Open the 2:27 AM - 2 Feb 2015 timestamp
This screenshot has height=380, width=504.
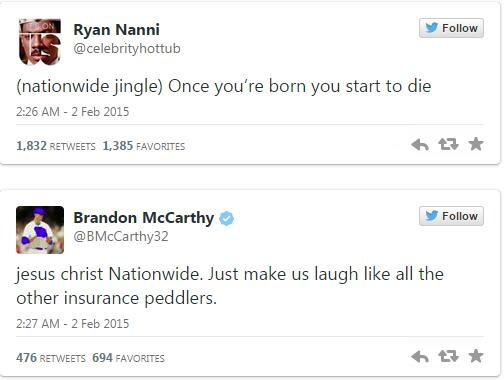click(x=72, y=324)
